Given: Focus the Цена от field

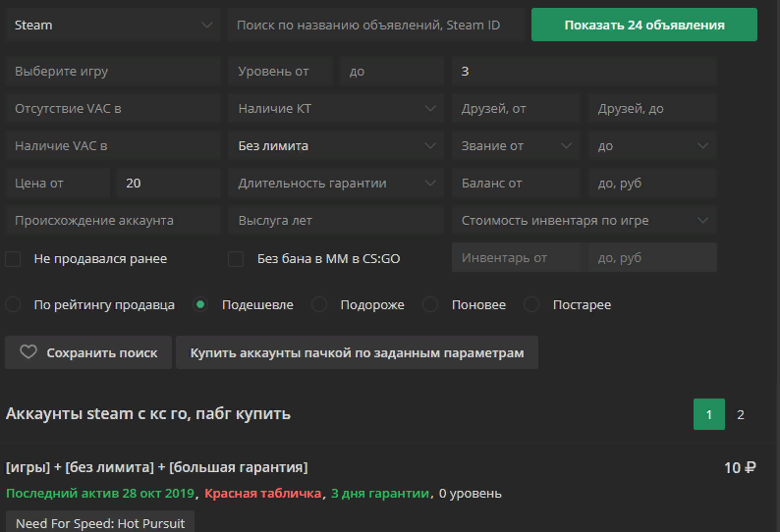Looking at the screenshot, I should [x=58, y=183].
